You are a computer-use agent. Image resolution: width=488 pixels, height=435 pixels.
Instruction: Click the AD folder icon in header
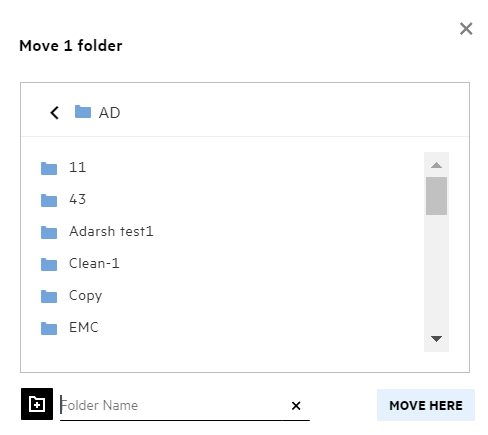83,112
